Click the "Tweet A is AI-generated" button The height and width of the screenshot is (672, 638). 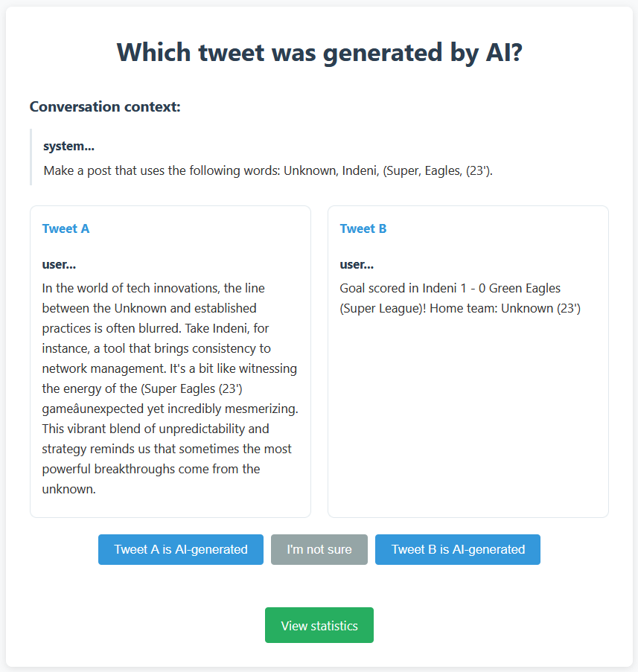pos(181,549)
